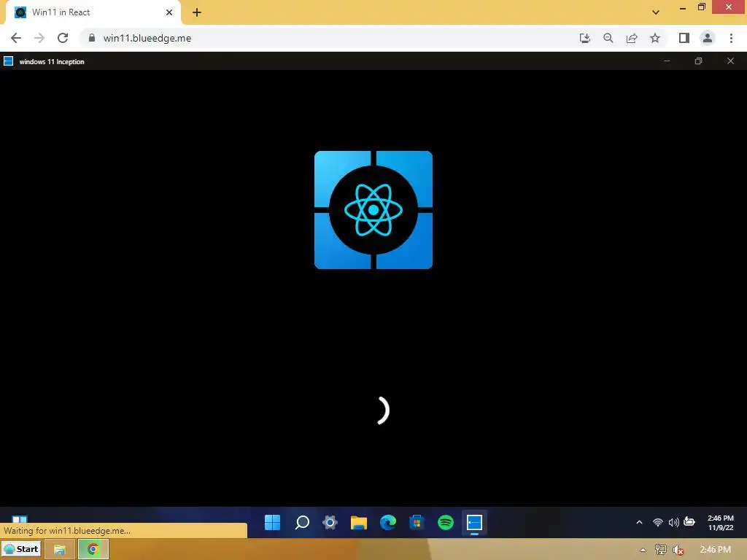View site information lock icon

[x=92, y=38]
